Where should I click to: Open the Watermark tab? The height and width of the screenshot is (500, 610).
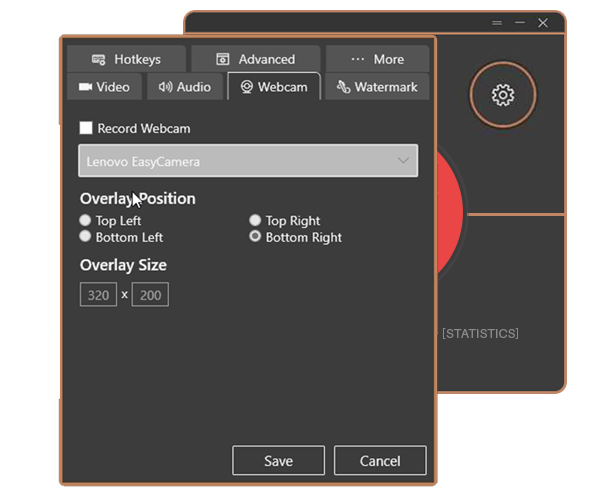pyautogui.click(x=377, y=87)
